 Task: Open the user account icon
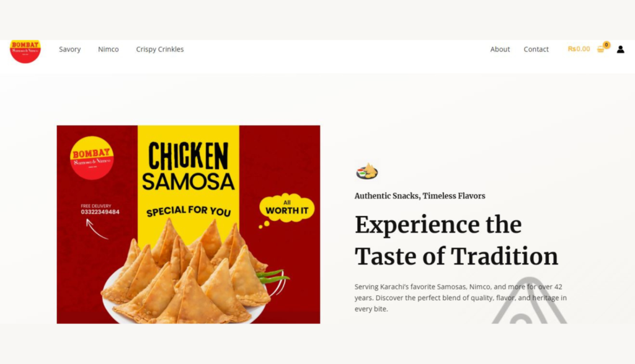coord(620,50)
